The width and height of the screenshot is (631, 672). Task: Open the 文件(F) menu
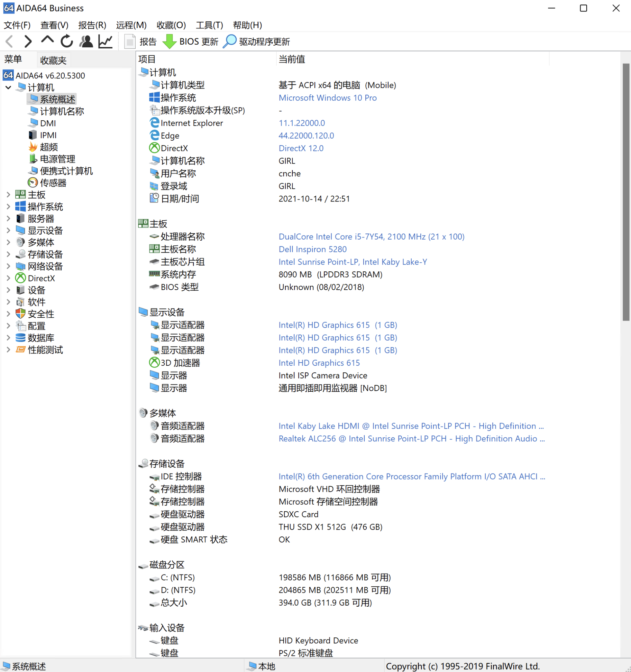click(17, 25)
